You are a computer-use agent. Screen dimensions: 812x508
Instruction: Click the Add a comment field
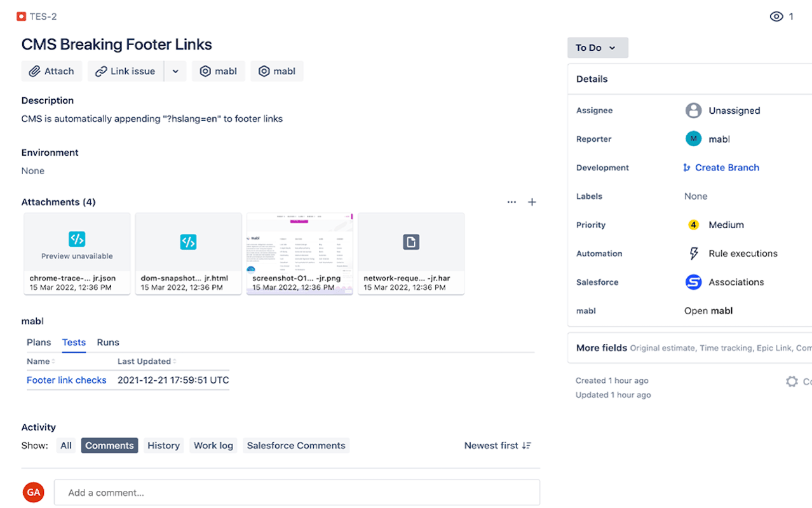click(x=297, y=493)
